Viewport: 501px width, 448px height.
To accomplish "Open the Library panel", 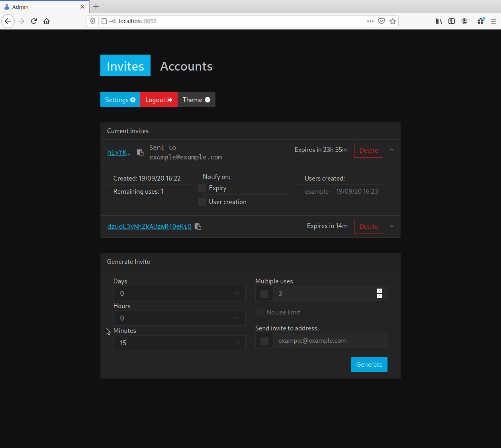I will pyautogui.click(x=439, y=21).
